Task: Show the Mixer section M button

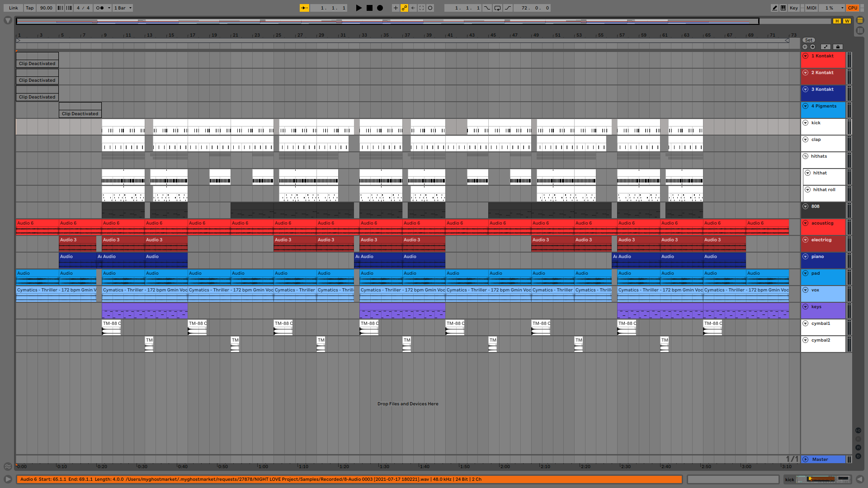Action: [x=858, y=447]
